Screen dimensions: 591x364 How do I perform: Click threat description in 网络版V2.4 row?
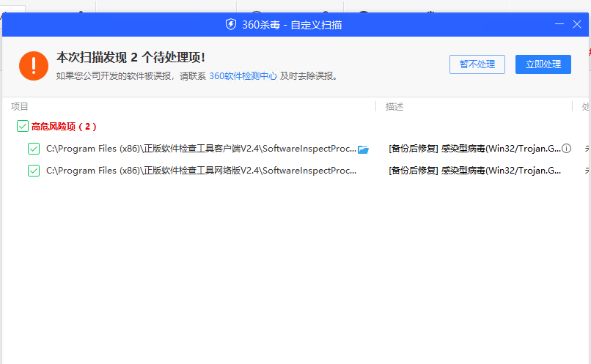[x=474, y=171]
